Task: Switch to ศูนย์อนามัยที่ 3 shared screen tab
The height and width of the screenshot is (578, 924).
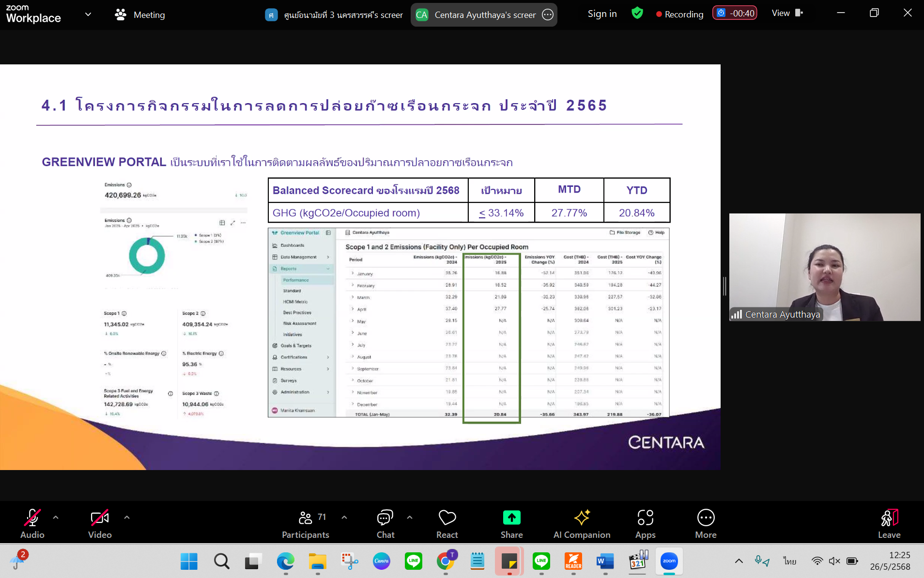Action: coord(334,15)
